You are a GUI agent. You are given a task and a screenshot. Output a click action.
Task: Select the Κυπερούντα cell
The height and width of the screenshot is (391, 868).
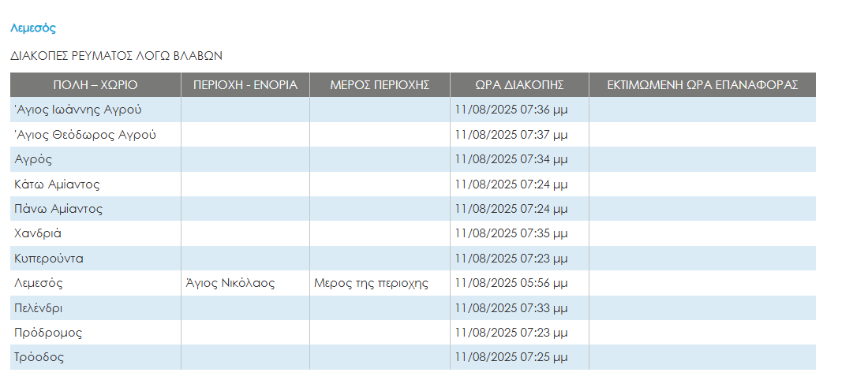coord(49,259)
